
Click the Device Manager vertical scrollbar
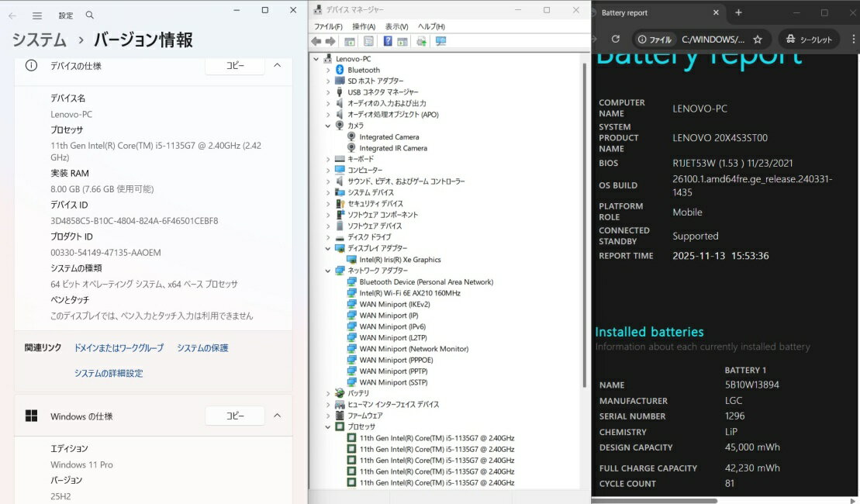585,233
